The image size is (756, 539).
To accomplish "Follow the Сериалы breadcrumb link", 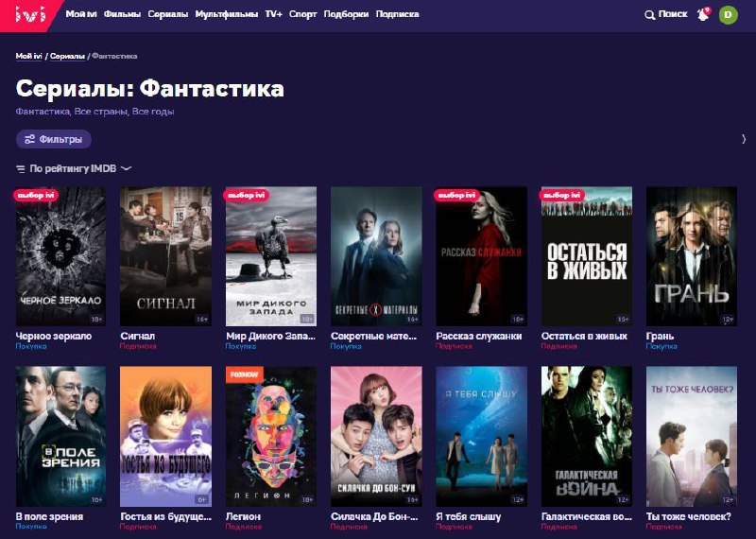I will (67, 56).
